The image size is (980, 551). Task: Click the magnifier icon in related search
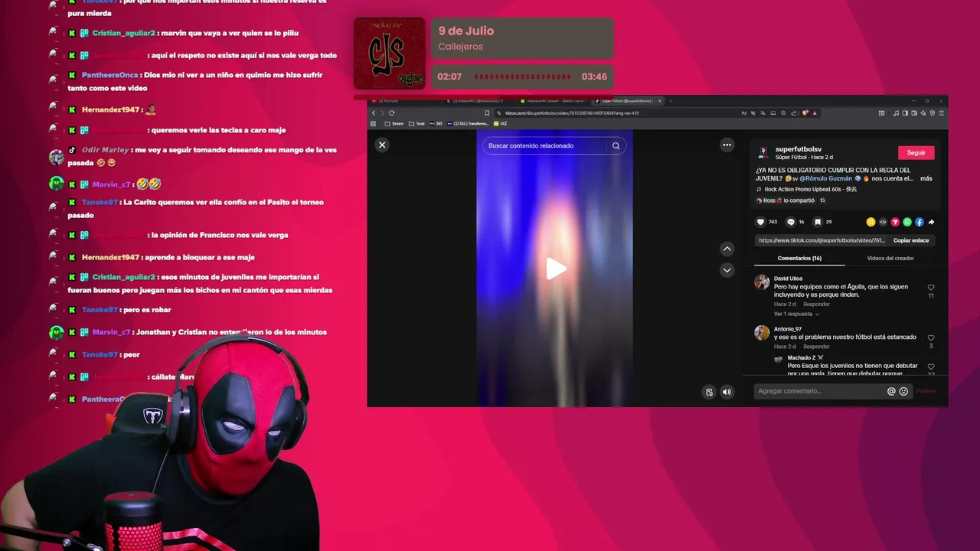616,145
